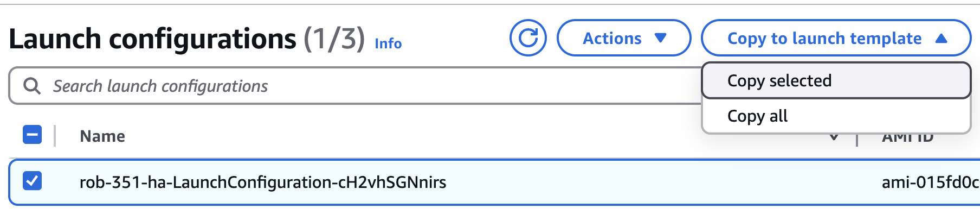Click the (1/3) selection counter
Viewport: 980px width, 214px height.
[334, 39]
